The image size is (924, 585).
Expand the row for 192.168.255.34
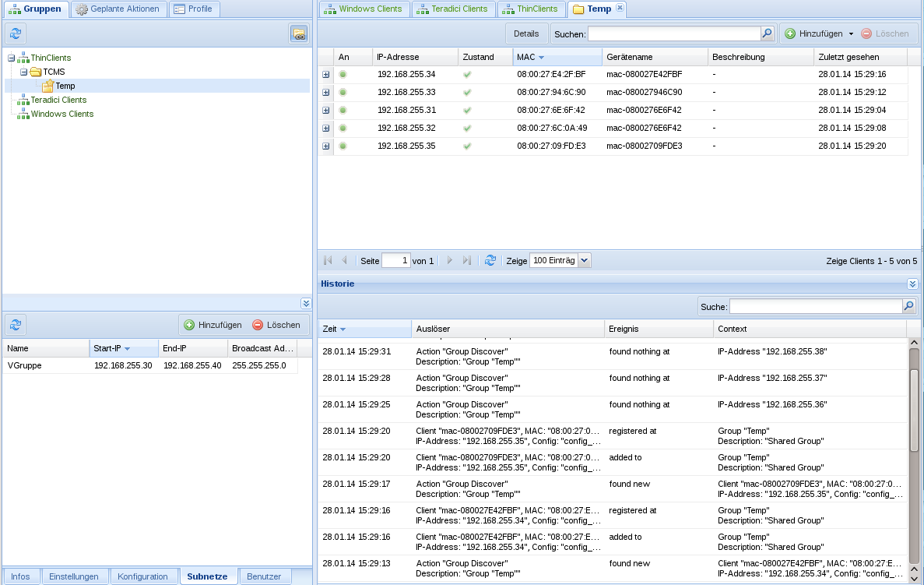325,75
